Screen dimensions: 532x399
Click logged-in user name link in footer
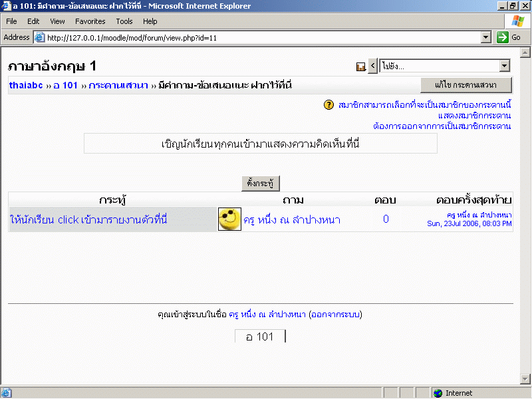coord(267,315)
